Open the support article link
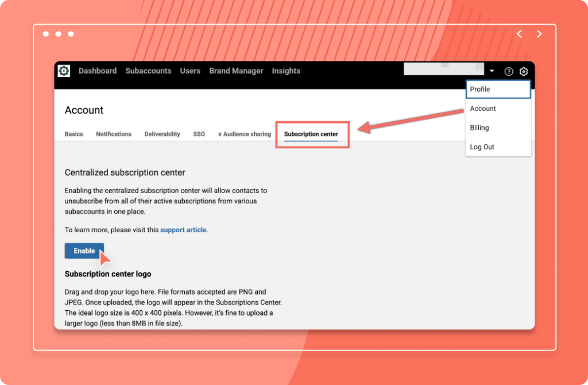 (x=183, y=230)
